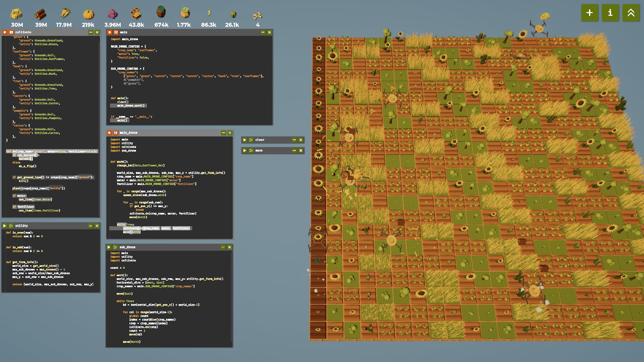Viewport: 644px width, 362px height.
Task: Click the wood logs resource icon
Action: click(41, 14)
